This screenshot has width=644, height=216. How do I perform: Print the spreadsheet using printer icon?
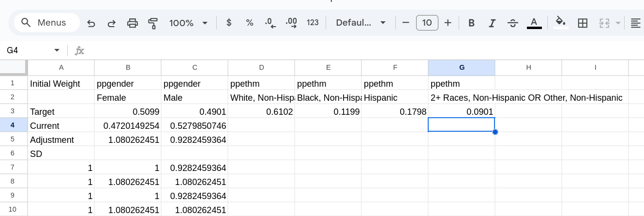coord(132,23)
